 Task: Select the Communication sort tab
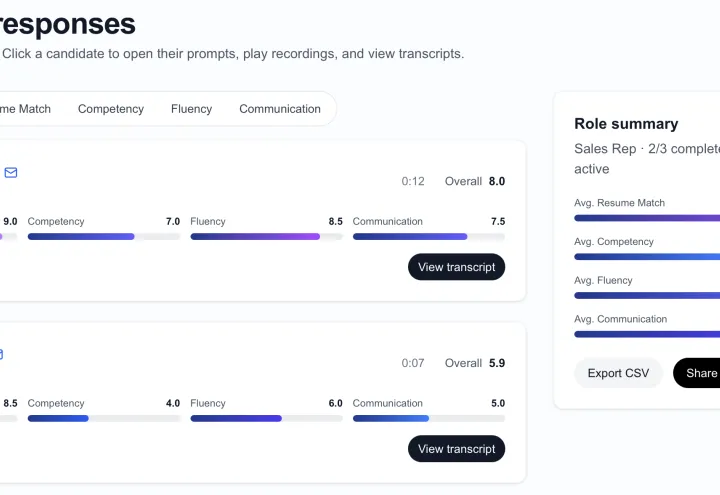280,109
